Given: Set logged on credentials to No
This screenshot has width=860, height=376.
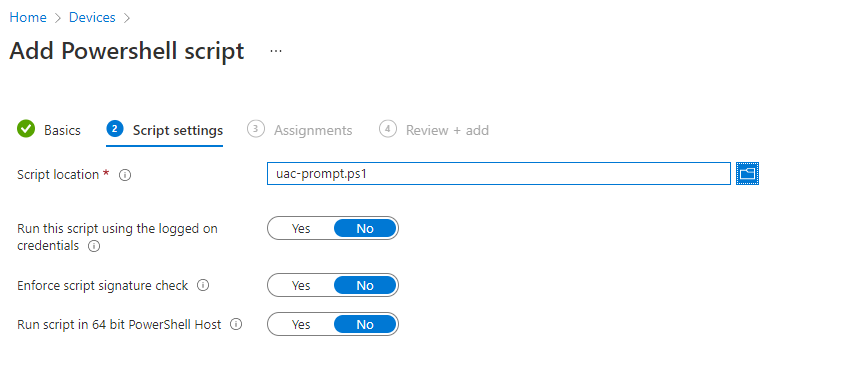Looking at the screenshot, I should 365,229.
